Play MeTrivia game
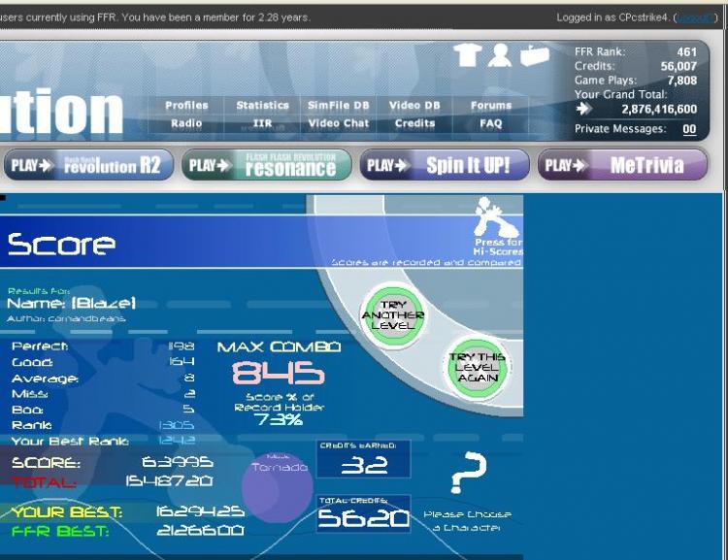Image resolution: width=728 pixels, height=560 pixels. pyautogui.click(x=622, y=165)
